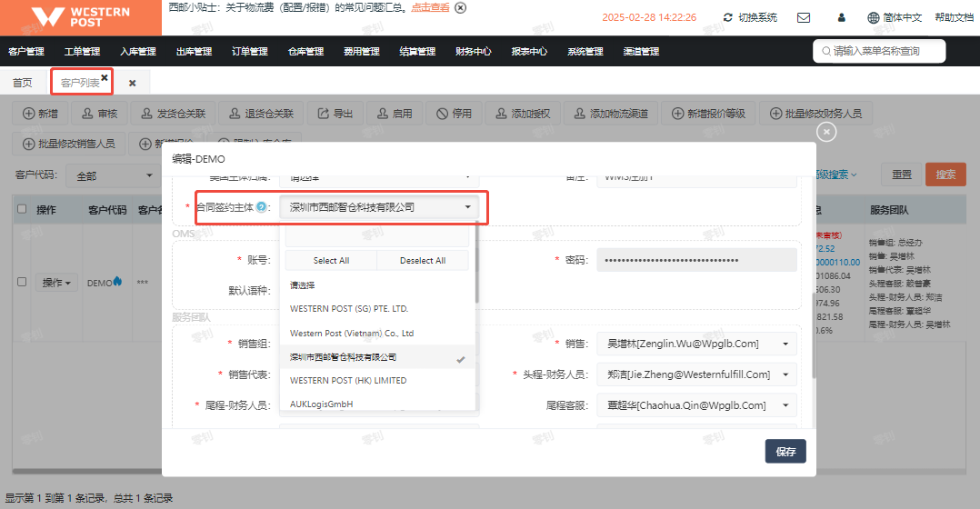Image resolution: width=980 pixels, height=509 pixels.
Task: Open the mail envelope icon
Action: (804, 17)
